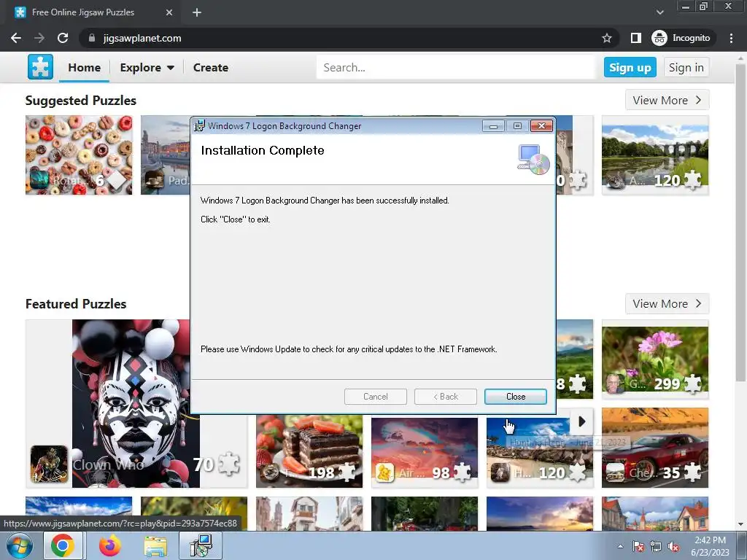Open the Home tab on Jigsaw Planet
Viewport: 747px width, 560px height.
(x=85, y=68)
